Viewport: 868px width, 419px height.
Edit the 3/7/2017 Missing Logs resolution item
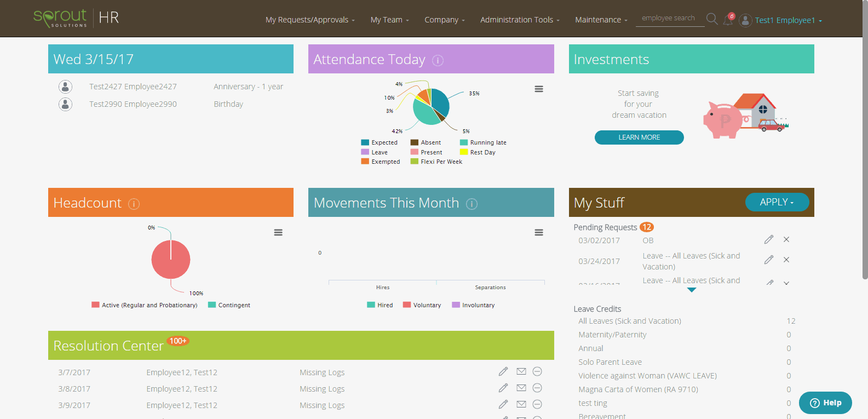(x=503, y=371)
